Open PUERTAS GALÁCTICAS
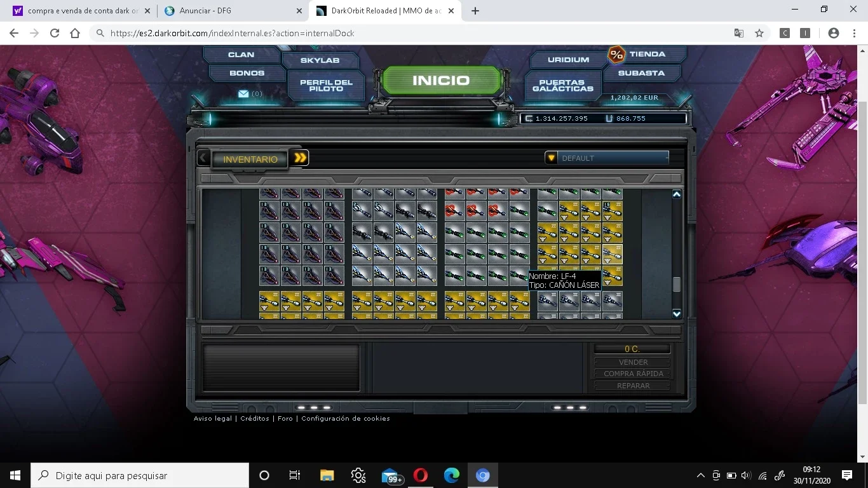 coord(563,85)
